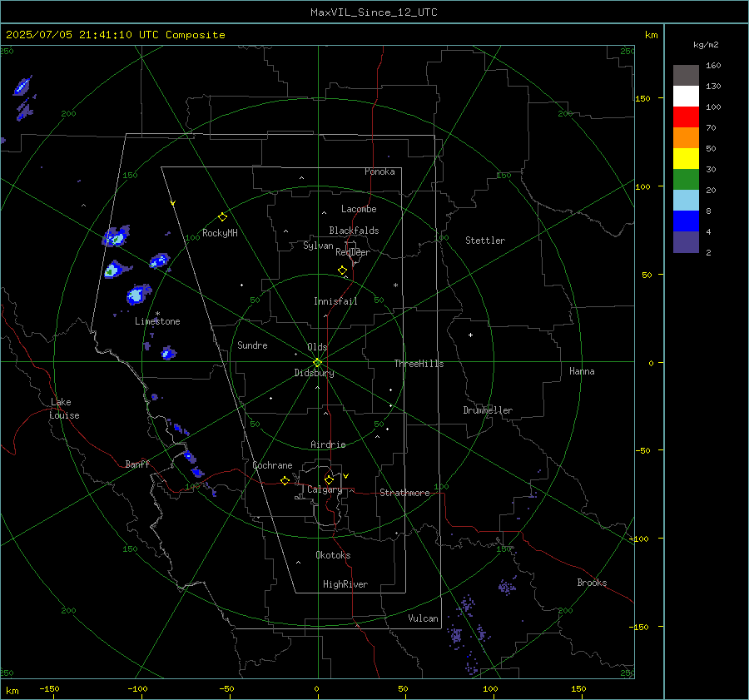This screenshot has width=749, height=700.
Task: Click the ThreeHills map label
Action: point(419,364)
